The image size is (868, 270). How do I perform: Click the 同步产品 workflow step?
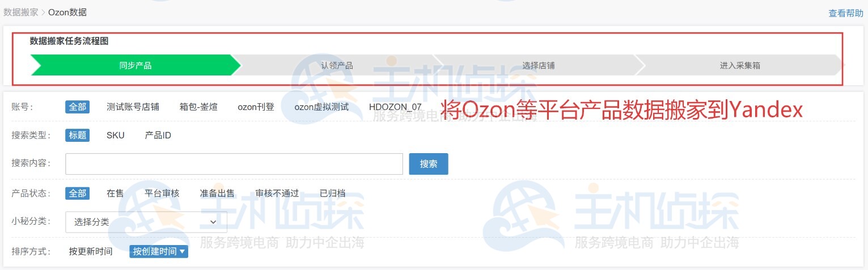click(x=136, y=65)
